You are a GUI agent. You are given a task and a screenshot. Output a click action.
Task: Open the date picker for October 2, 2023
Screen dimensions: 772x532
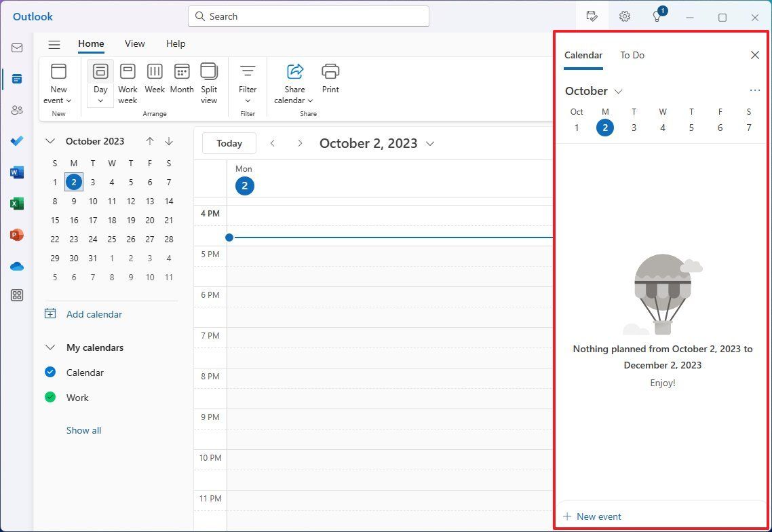pos(430,143)
